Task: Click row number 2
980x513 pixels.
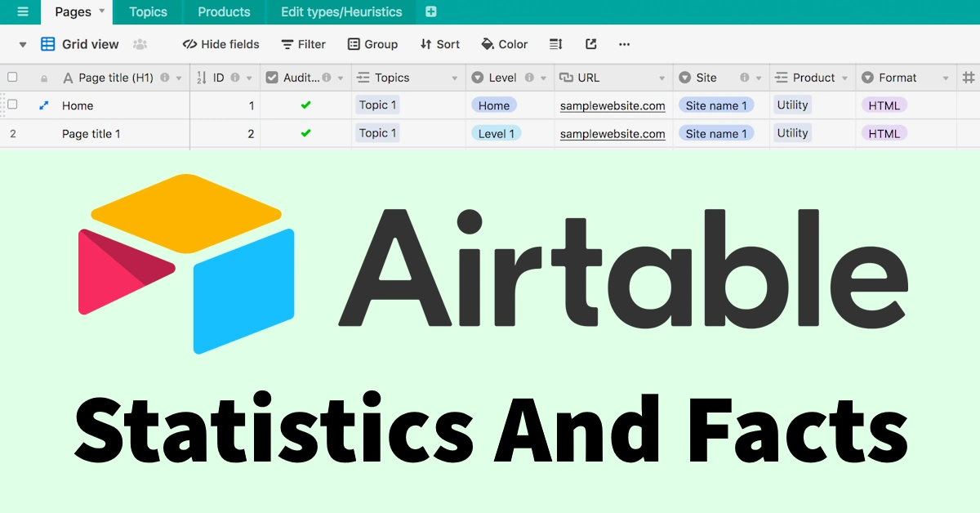Action: [x=13, y=133]
